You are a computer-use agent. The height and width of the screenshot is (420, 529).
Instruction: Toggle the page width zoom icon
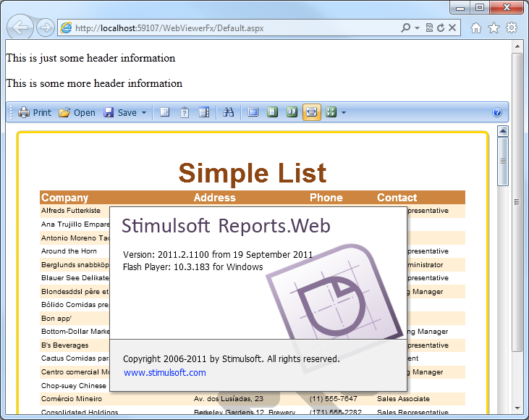pyautogui.click(x=311, y=112)
